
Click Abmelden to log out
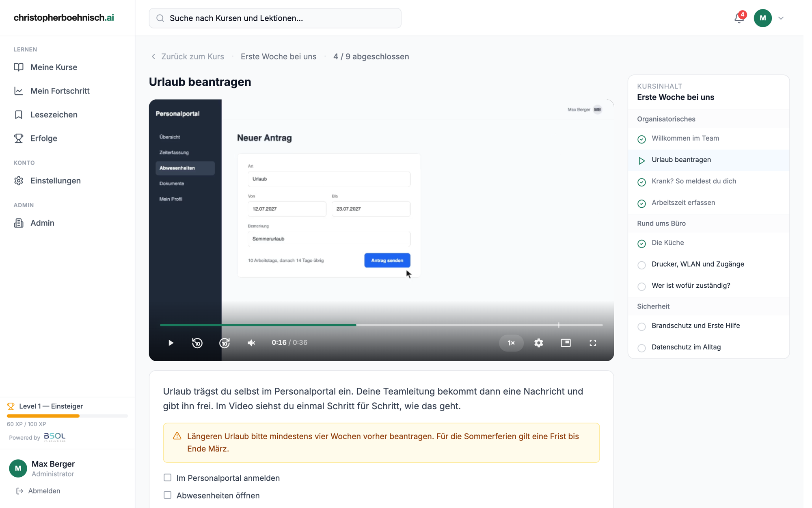[x=39, y=491]
